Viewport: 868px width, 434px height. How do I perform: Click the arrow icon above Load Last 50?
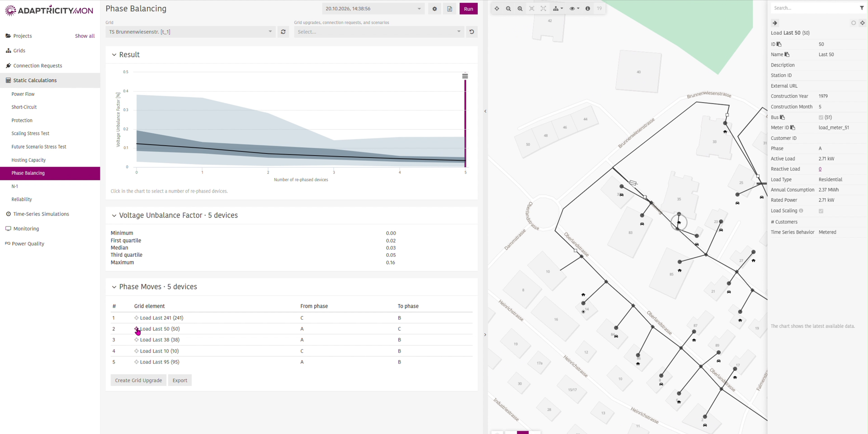[775, 23]
